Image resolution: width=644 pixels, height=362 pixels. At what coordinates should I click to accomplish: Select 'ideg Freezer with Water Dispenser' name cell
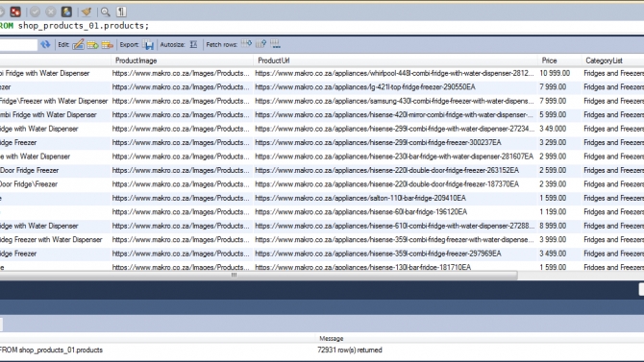[55, 240]
